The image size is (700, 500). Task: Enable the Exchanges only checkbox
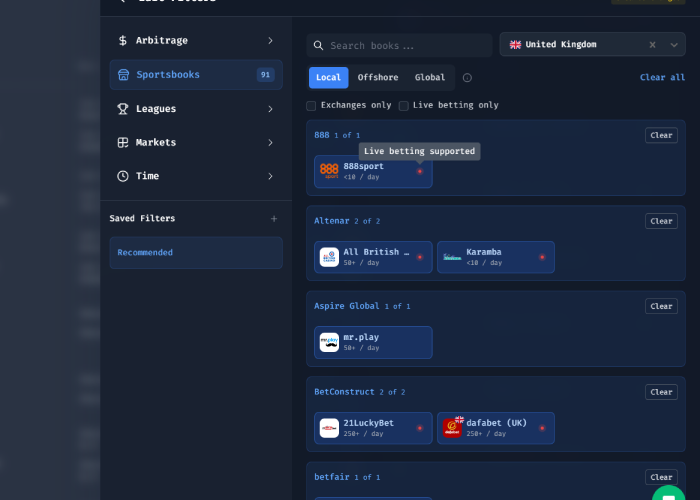pyautogui.click(x=311, y=106)
